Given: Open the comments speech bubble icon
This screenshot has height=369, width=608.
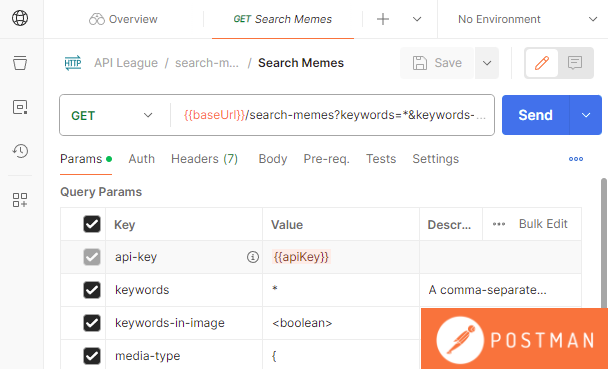Looking at the screenshot, I should point(575,63).
